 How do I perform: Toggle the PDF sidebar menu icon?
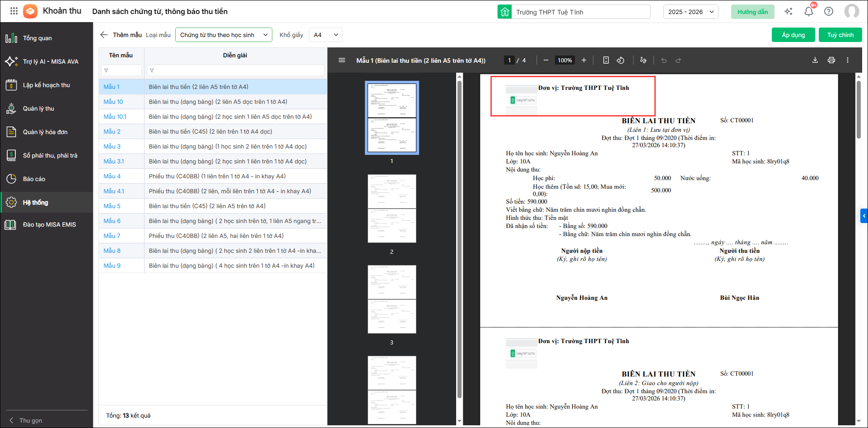(342, 60)
